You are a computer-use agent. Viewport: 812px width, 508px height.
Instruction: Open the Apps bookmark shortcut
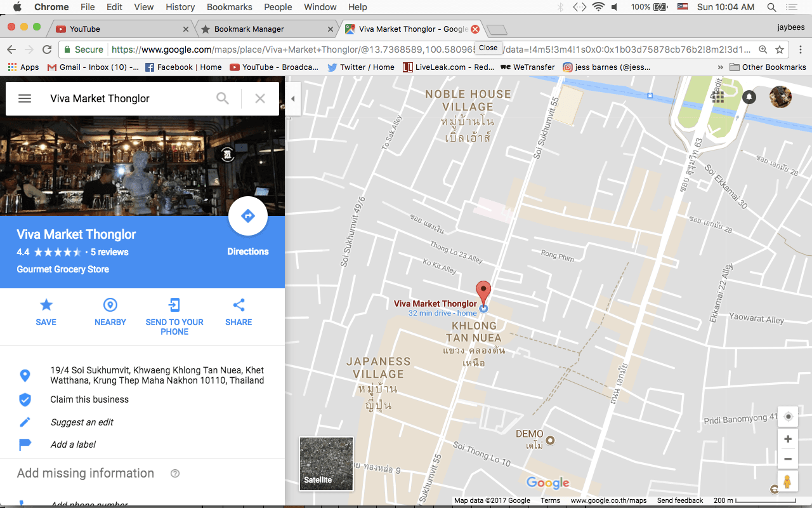click(23, 67)
